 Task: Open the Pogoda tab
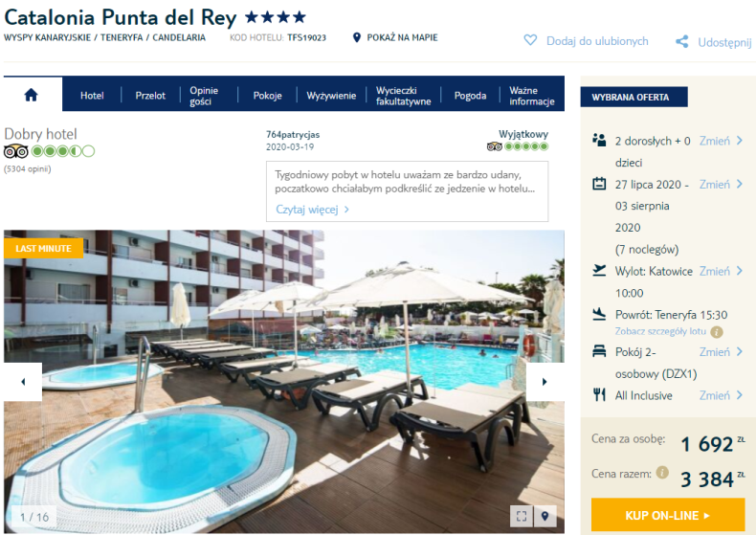click(470, 96)
